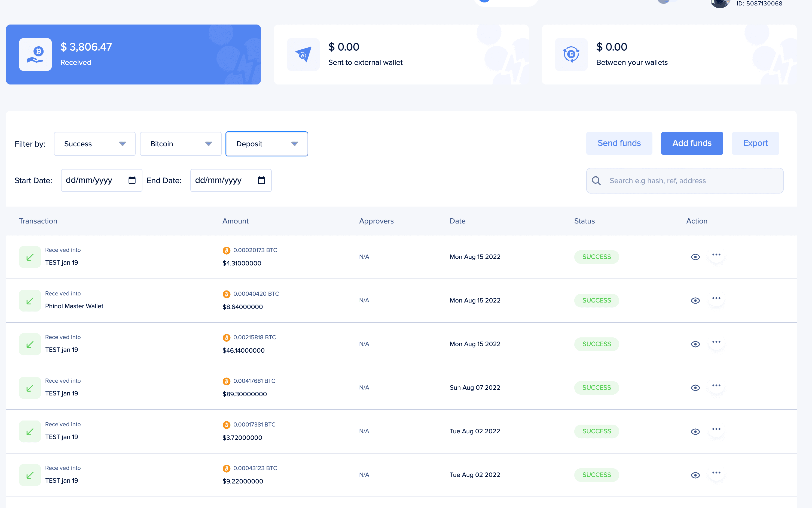Click green arrow icon for $9.22 transaction

pos(30,475)
